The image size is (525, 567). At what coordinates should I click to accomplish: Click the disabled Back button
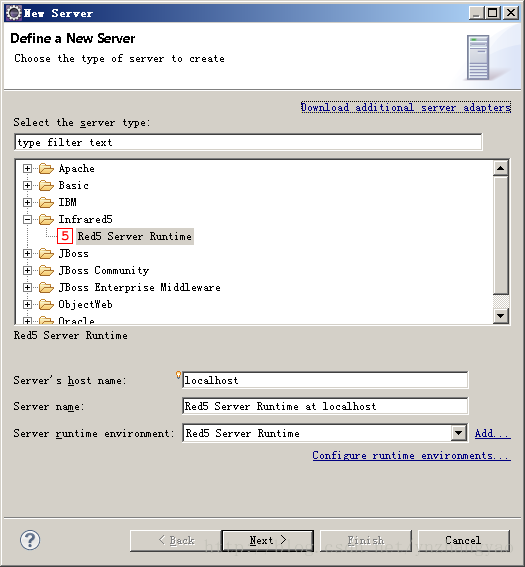point(176,541)
